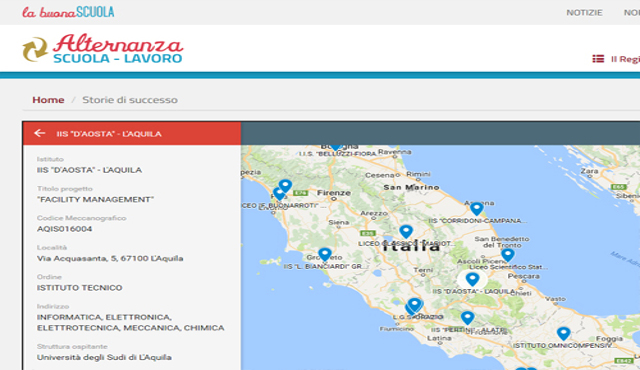Click the la buona SCUOLA logo link
The image size is (640, 370).
(68, 12)
